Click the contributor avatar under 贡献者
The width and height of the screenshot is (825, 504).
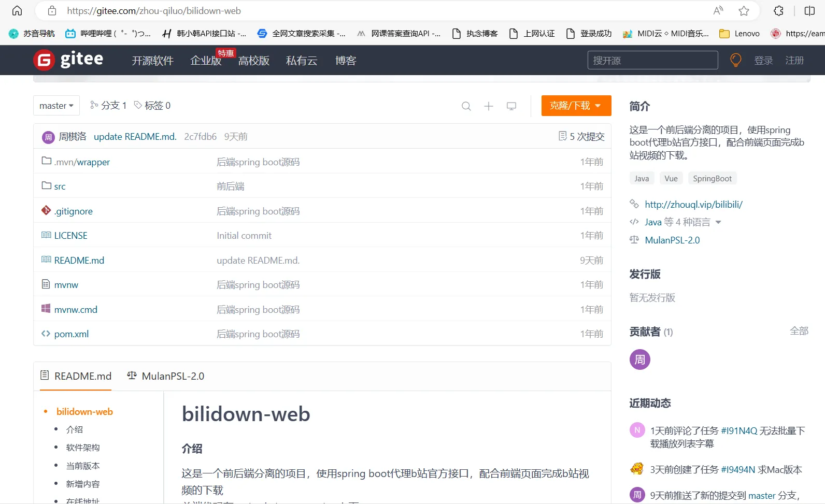click(639, 359)
